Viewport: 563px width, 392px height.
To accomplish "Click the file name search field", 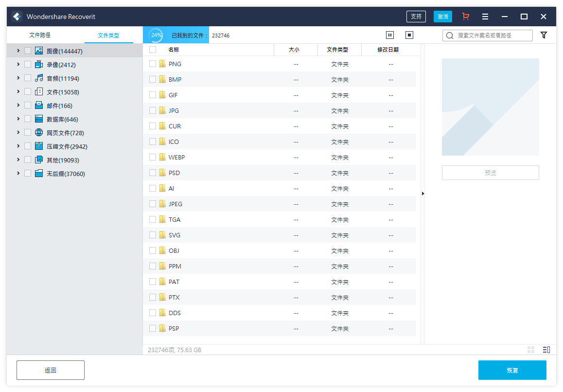I will point(491,36).
